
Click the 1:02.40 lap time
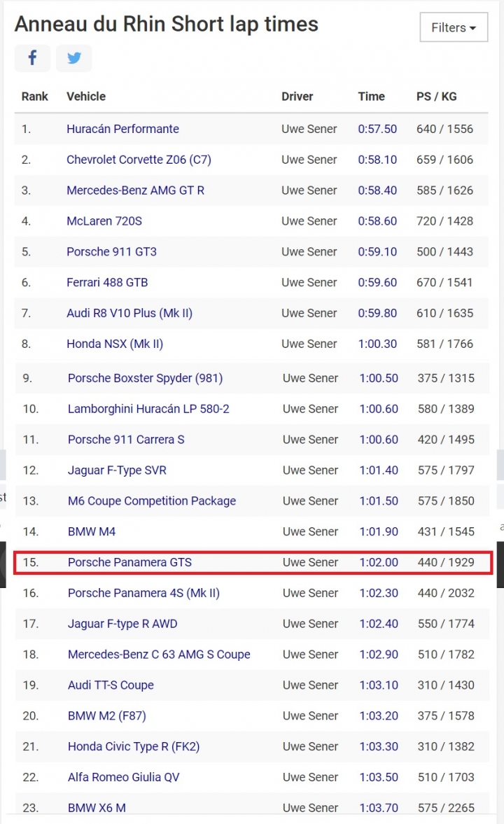tap(379, 624)
